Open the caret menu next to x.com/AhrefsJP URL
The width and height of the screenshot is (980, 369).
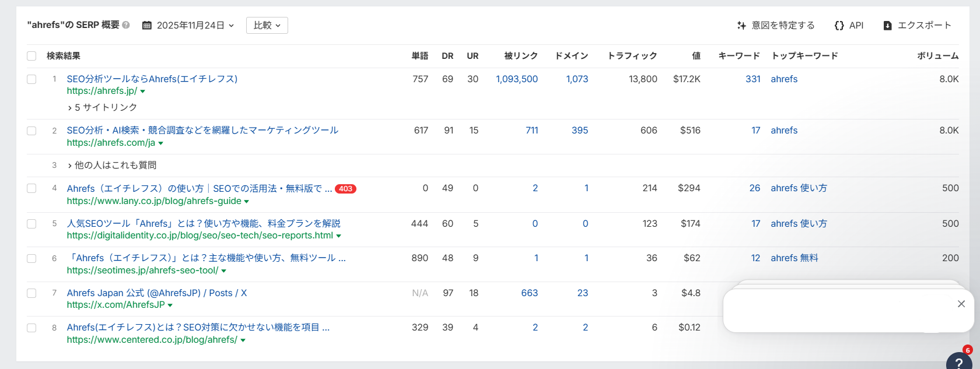170,305
